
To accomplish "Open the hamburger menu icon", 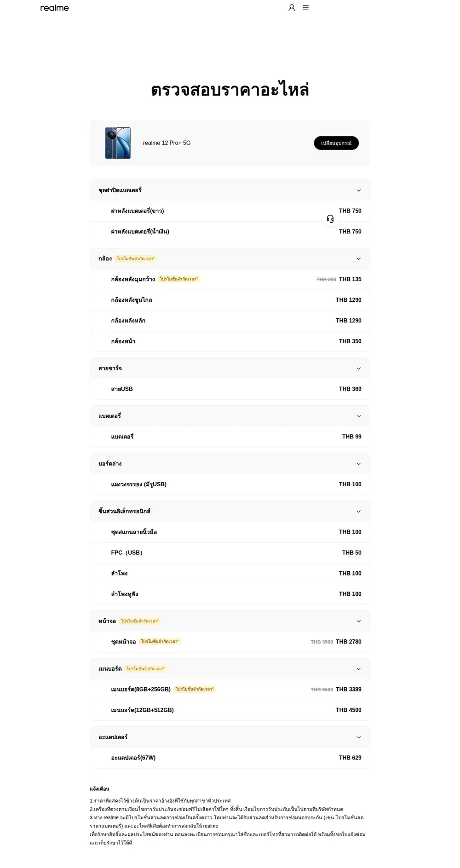I will click(305, 8).
